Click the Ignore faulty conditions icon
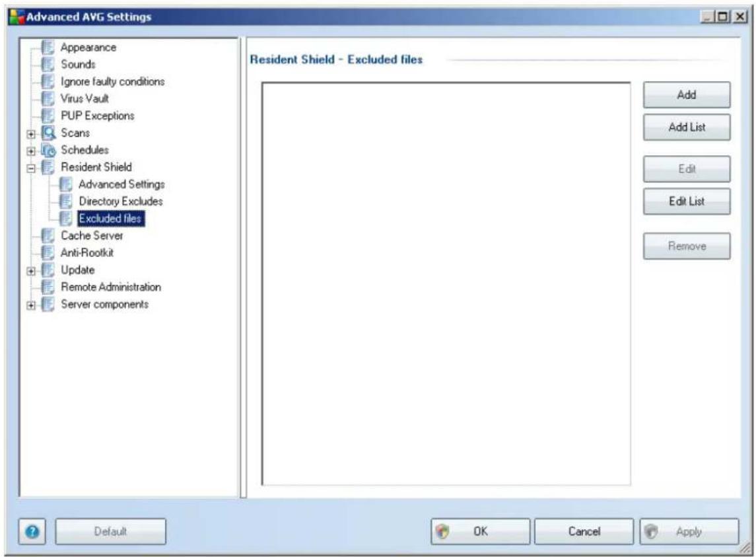The width and height of the screenshot is (756, 557). (48, 81)
